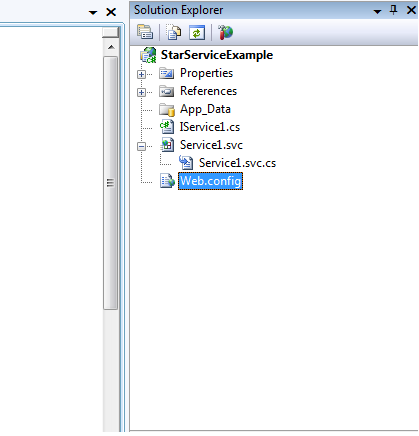Select the Service1.svc.cs file label

point(238,163)
